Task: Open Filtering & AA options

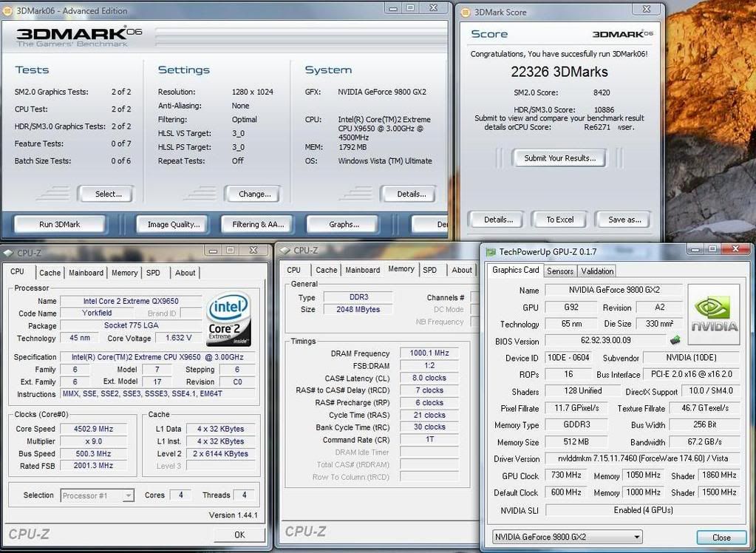Action: [x=258, y=225]
